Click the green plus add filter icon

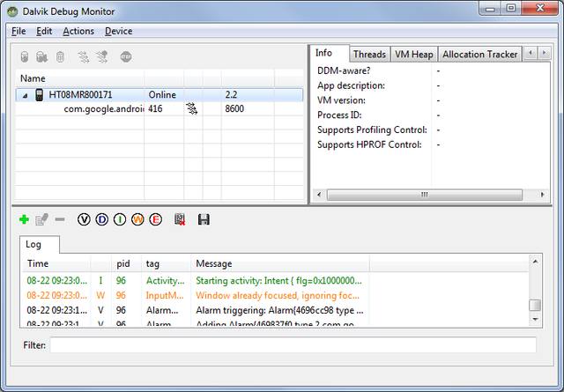24,218
